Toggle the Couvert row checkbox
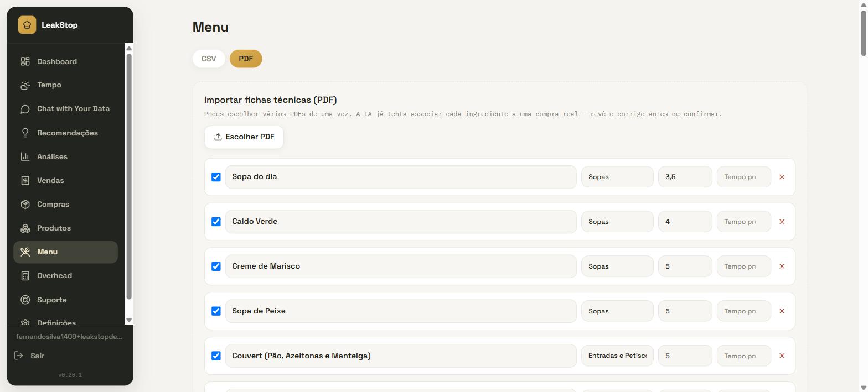 216,356
